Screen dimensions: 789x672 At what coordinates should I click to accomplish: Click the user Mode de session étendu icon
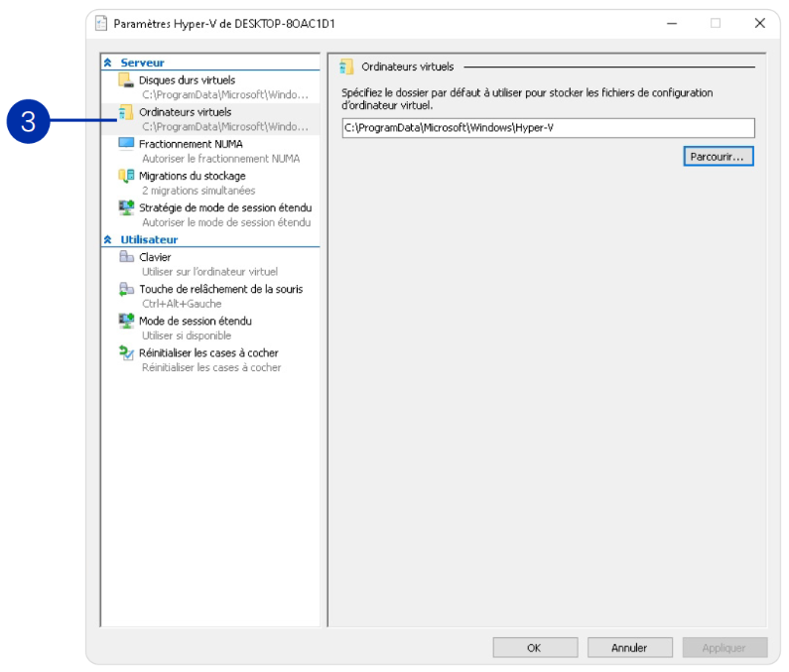[126, 321]
